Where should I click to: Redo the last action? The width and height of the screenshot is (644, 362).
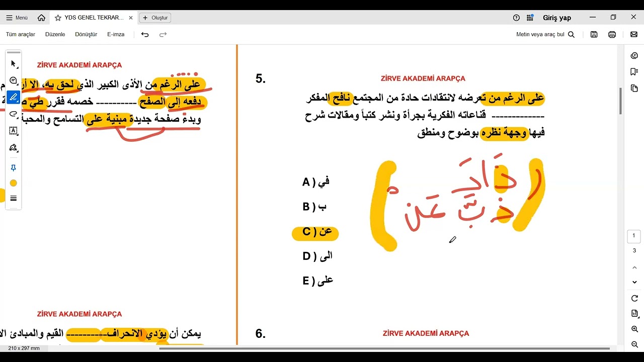(163, 35)
